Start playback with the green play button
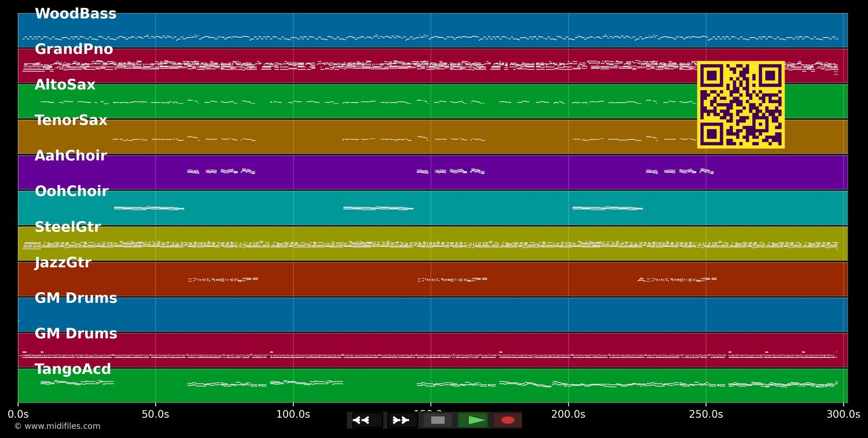Image resolution: width=868 pixels, height=438 pixels. point(473,420)
